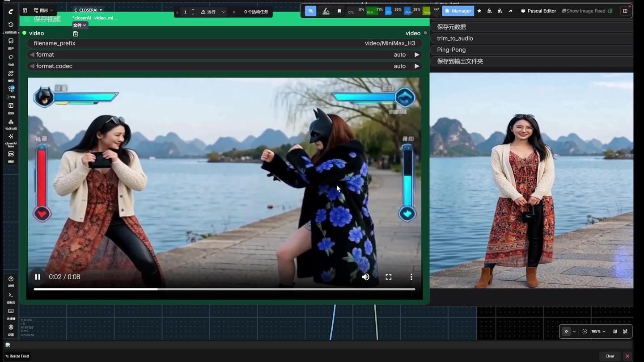Image resolution: width=644 pixels, height=362 pixels.
Task: Click the hide links icon in canvas toolbar
Action: [x=625, y=332]
